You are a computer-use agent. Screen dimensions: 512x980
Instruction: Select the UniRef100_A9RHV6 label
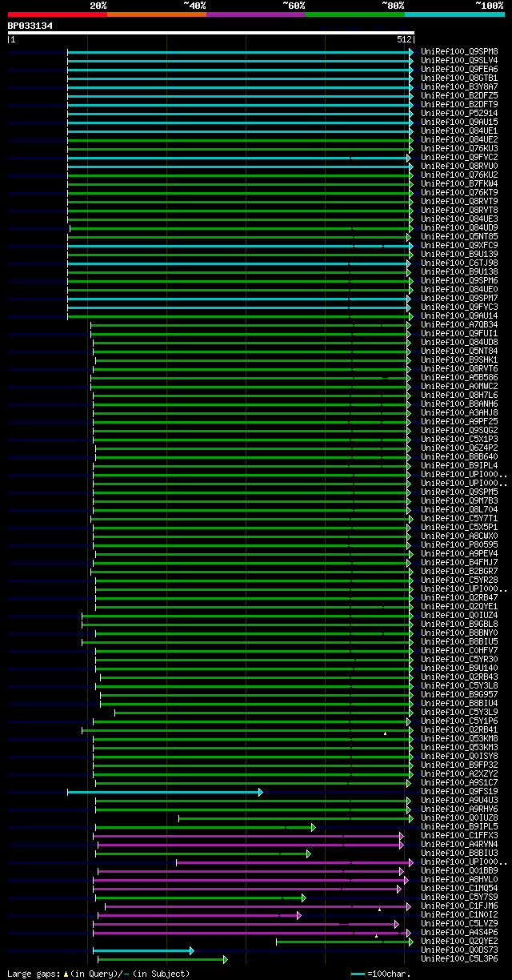point(459,809)
